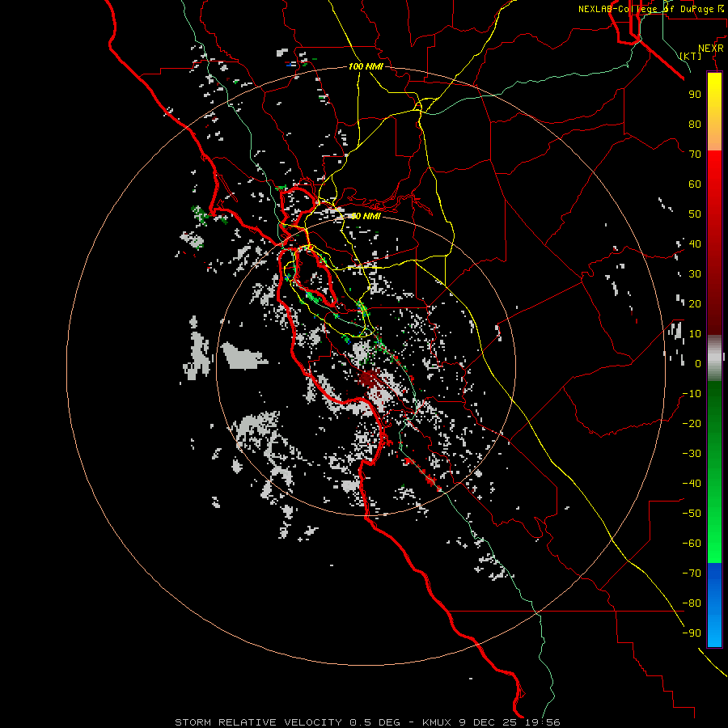
Task: Click the -40 value on velocity scale
Action: pos(692,484)
